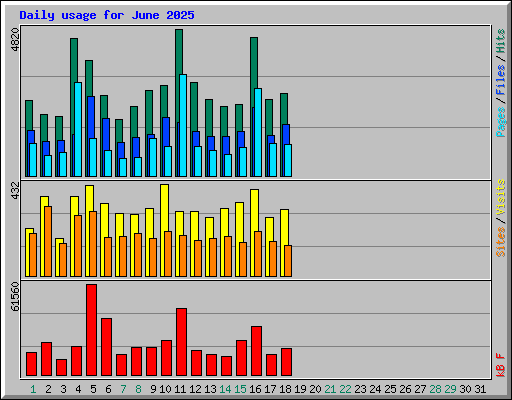Image resolution: width=512 pixels, height=400 pixels.
Task: Click green weekend day label 14
Action: pos(225,389)
